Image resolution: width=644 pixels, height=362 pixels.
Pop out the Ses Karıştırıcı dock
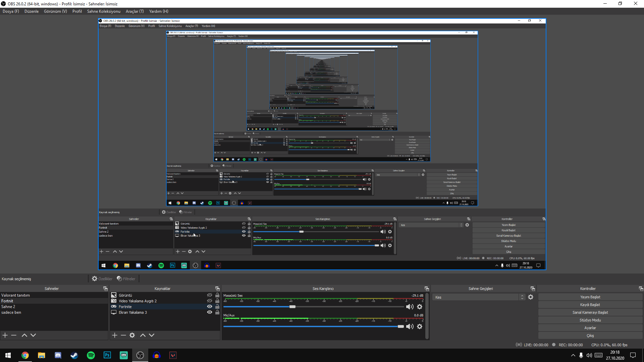pyautogui.click(x=427, y=289)
